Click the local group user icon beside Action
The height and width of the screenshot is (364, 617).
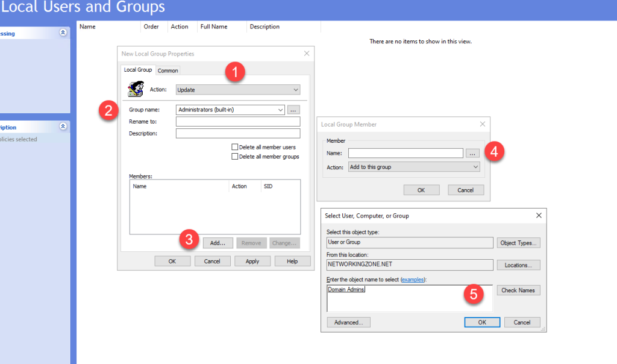[136, 89]
